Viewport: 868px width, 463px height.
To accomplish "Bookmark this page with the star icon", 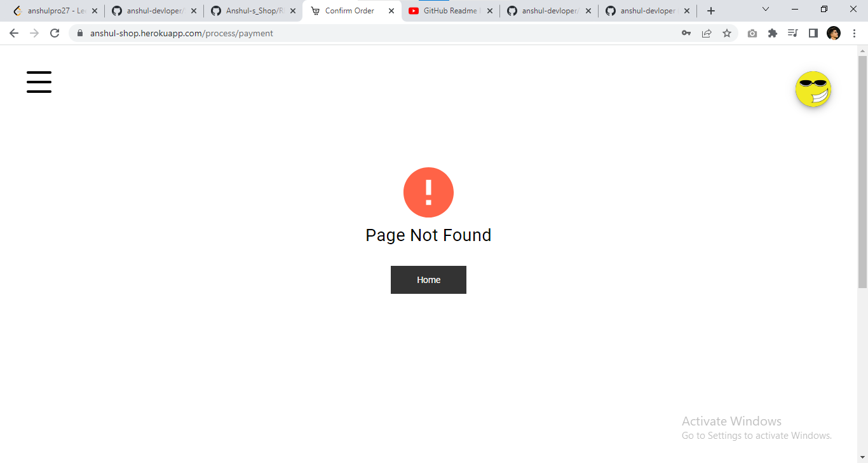I will pyautogui.click(x=727, y=33).
